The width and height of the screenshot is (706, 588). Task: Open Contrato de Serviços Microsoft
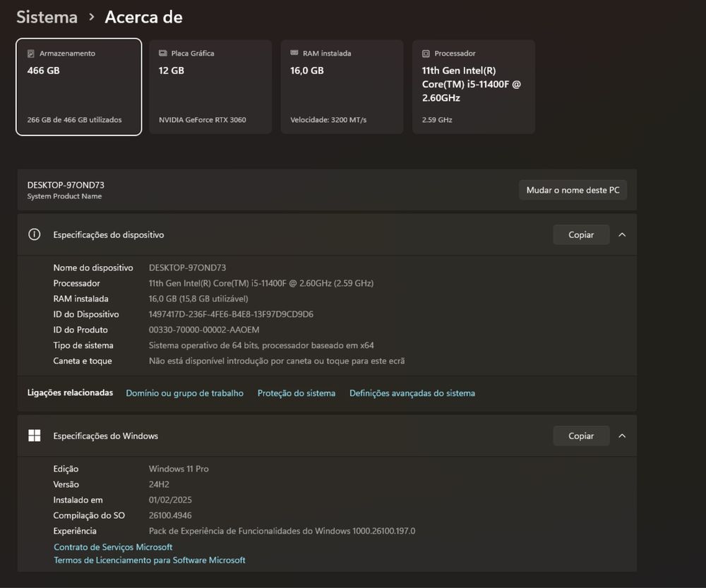click(113, 547)
